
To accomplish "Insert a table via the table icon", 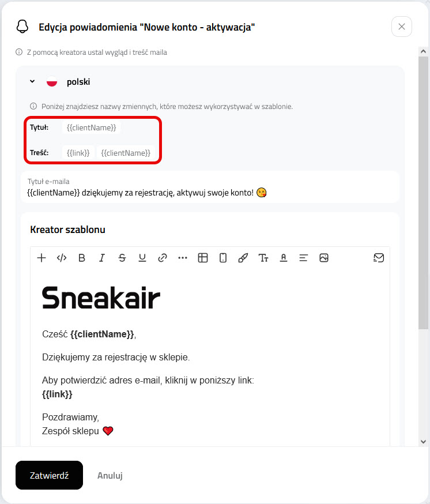I will coord(203,258).
